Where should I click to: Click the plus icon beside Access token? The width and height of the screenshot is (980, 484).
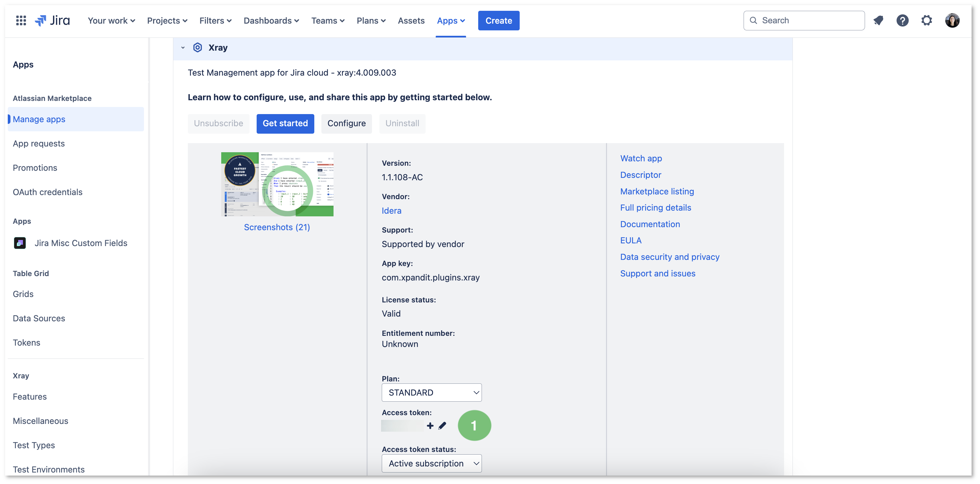pos(430,426)
